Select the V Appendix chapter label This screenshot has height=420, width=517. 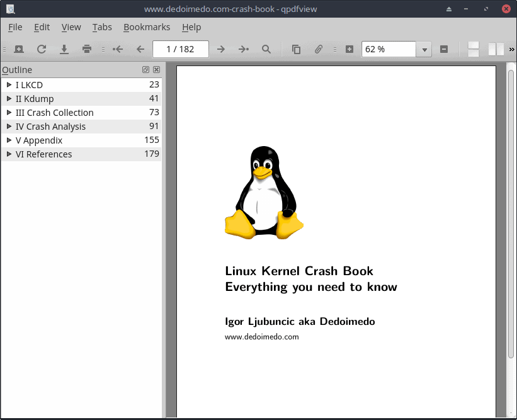coord(39,140)
